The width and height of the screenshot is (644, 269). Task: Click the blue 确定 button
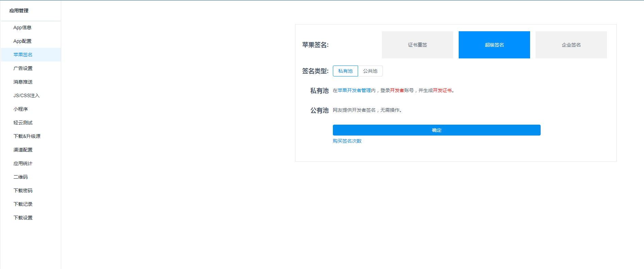437,130
